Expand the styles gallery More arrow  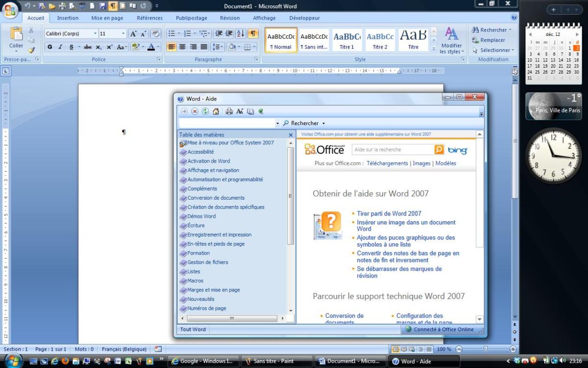point(434,49)
